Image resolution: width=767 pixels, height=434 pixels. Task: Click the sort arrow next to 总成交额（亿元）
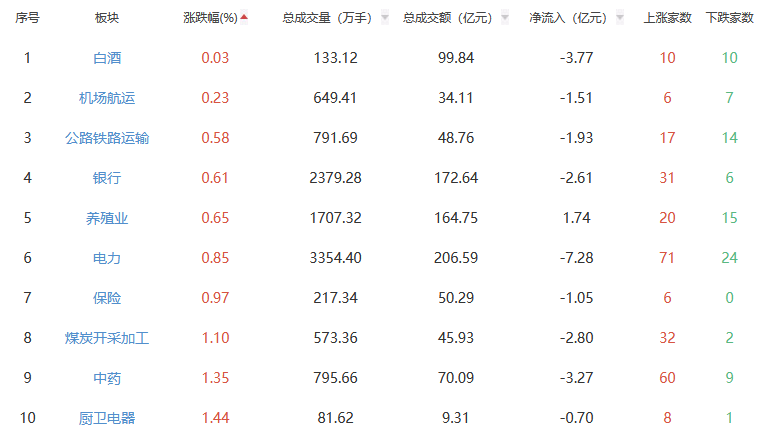(506, 18)
